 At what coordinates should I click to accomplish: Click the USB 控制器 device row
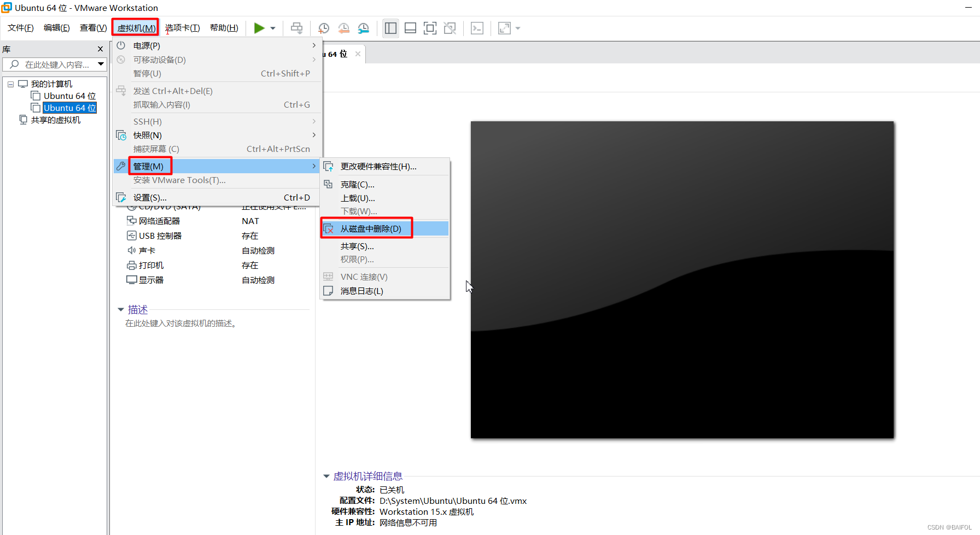(218, 236)
